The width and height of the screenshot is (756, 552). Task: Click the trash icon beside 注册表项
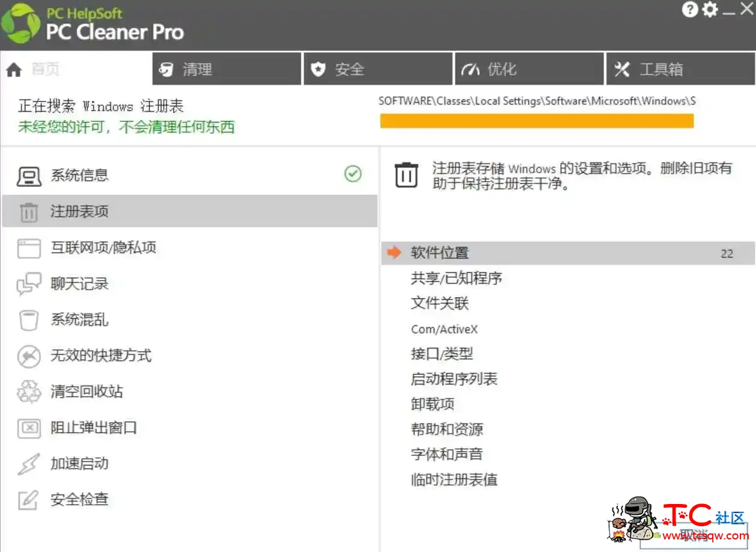tap(29, 212)
